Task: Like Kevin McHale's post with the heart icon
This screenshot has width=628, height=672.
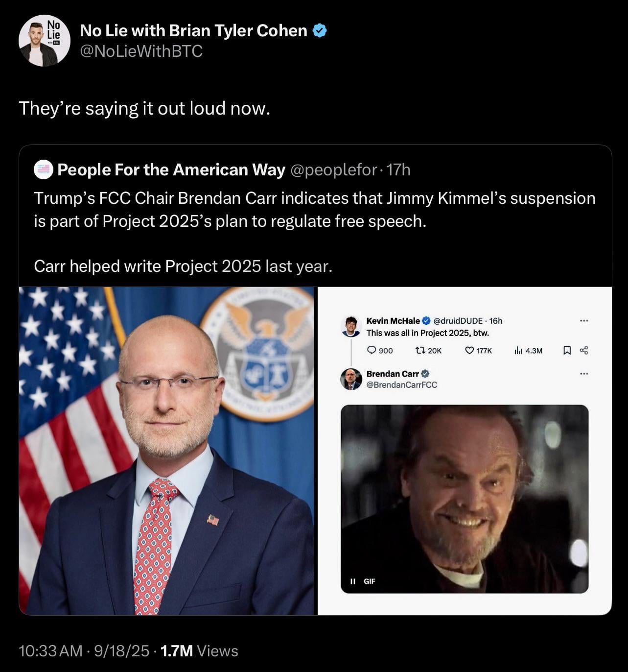Action: pyautogui.click(x=469, y=350)
